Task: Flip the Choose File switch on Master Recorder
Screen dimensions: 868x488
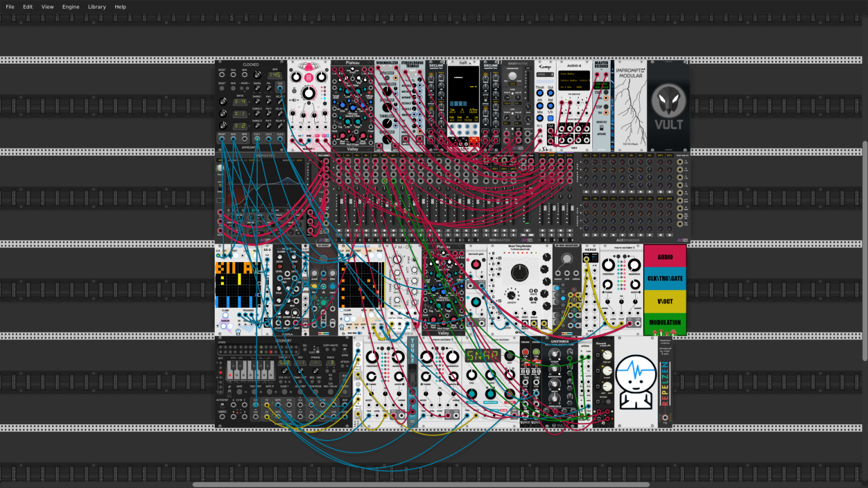Action: pyautogui.click(x=601, y=128)
